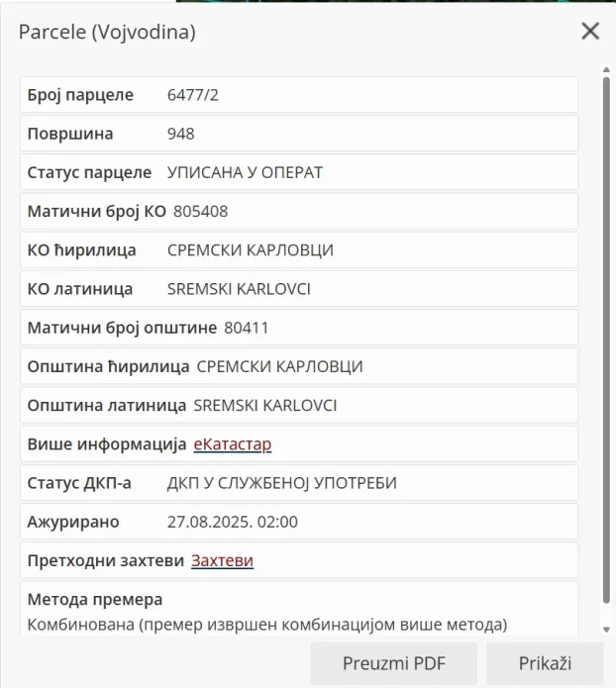The height and width of the screenshot is (688, 616).
Task: Click the scrollbar up arrow
Action: 606,70
